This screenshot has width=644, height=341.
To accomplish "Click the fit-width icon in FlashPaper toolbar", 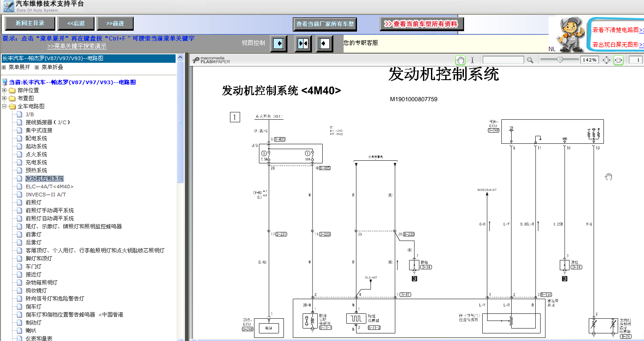I will [618, 60].
